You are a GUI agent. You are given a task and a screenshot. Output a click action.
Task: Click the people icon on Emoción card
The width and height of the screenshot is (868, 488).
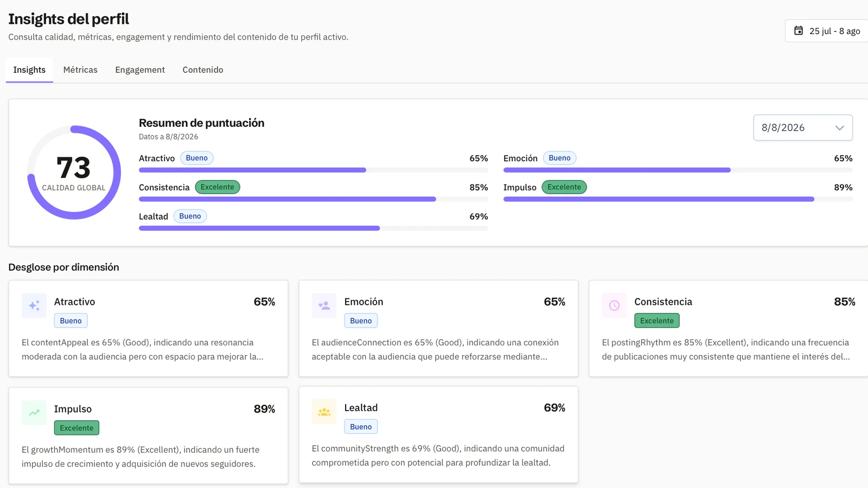coord(324,305)
